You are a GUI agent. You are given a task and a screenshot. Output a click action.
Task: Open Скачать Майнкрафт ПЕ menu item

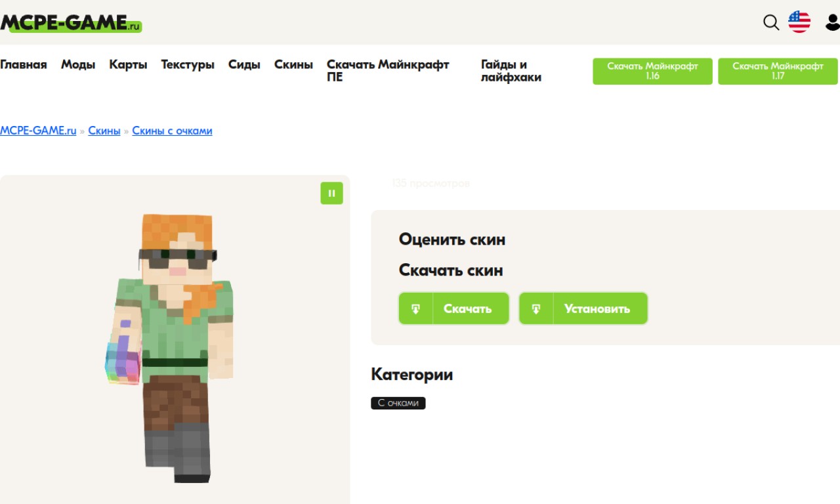coord(388,71)
